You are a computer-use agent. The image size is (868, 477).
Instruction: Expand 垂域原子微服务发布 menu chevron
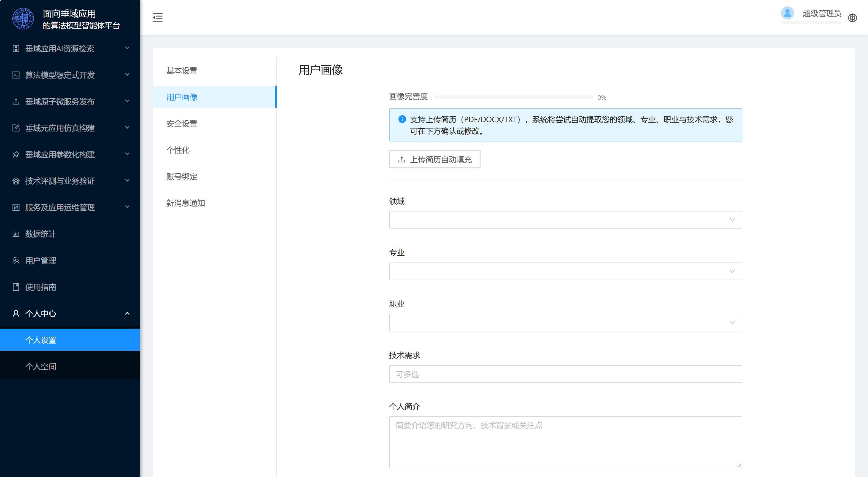(x=127, y=101)
